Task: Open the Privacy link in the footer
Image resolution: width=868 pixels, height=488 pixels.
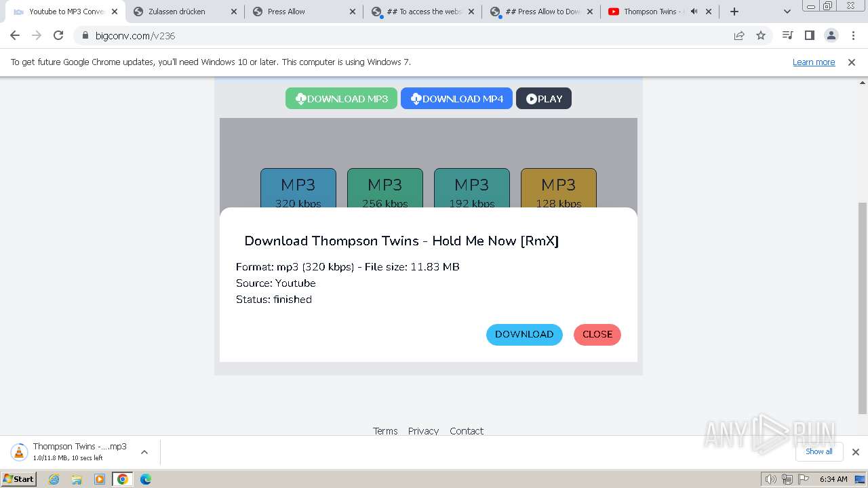Action: [x=423, y=431]
